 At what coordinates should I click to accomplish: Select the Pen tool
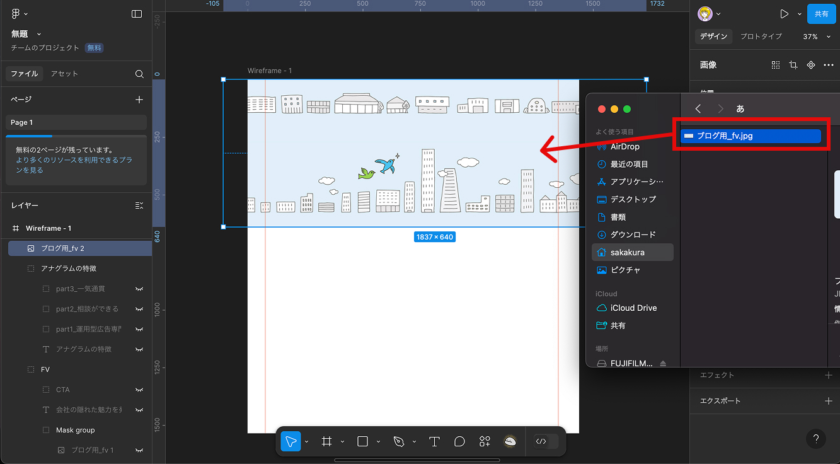pos(399,441)
